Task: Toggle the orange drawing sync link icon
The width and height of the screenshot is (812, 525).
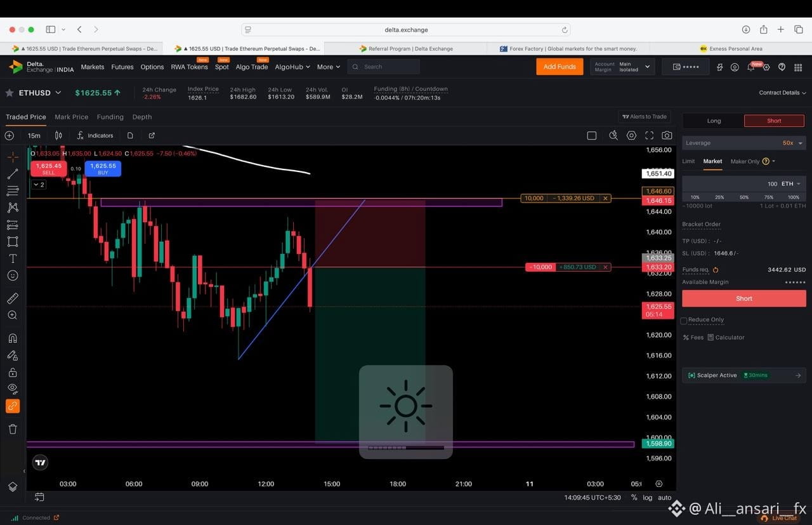Action: [x=13, y=406]
